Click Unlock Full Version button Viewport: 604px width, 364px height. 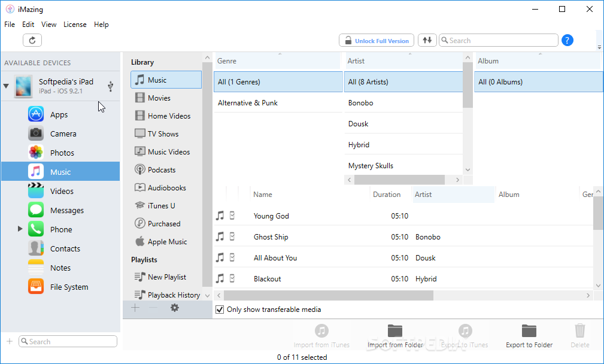[377, 40]
